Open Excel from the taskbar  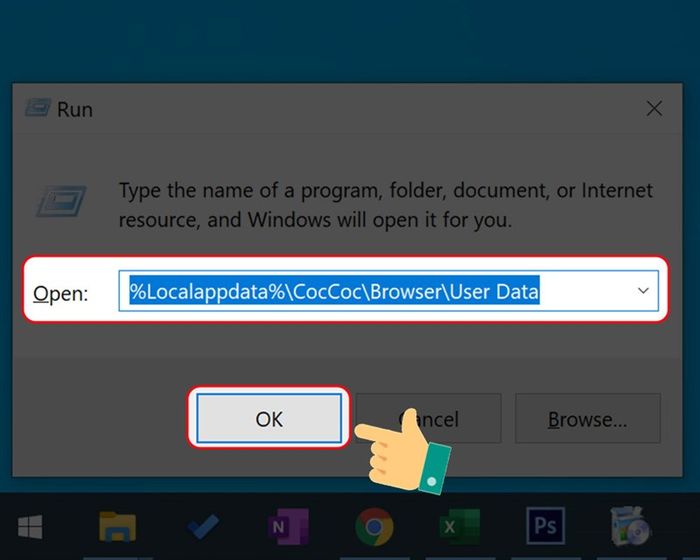(x=460, y=527)
